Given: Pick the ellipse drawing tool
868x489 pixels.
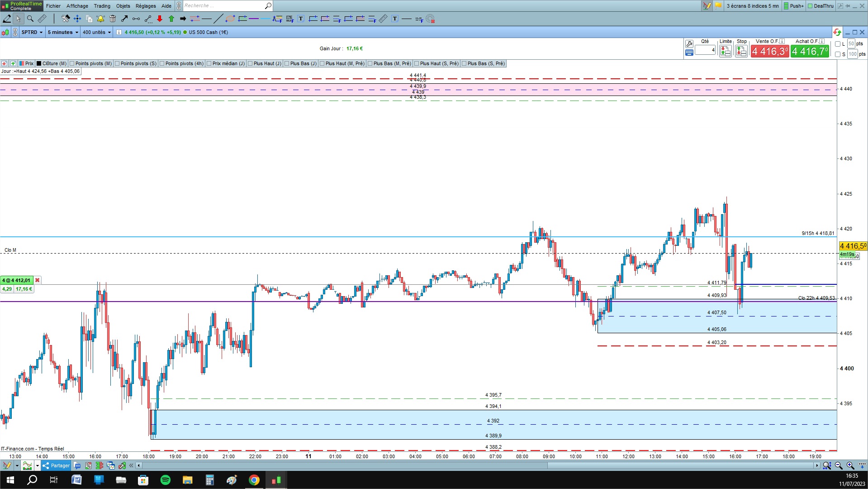Looking at the screenshot, I should (230, 19).
